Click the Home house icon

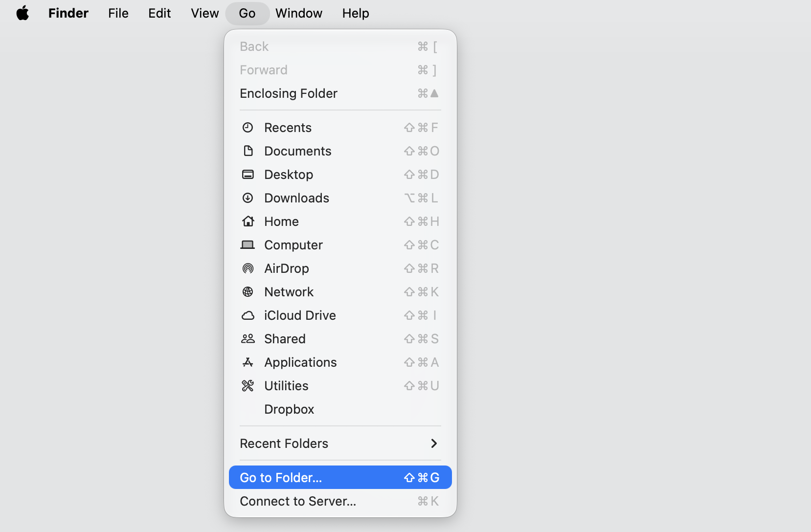(248, 222)
